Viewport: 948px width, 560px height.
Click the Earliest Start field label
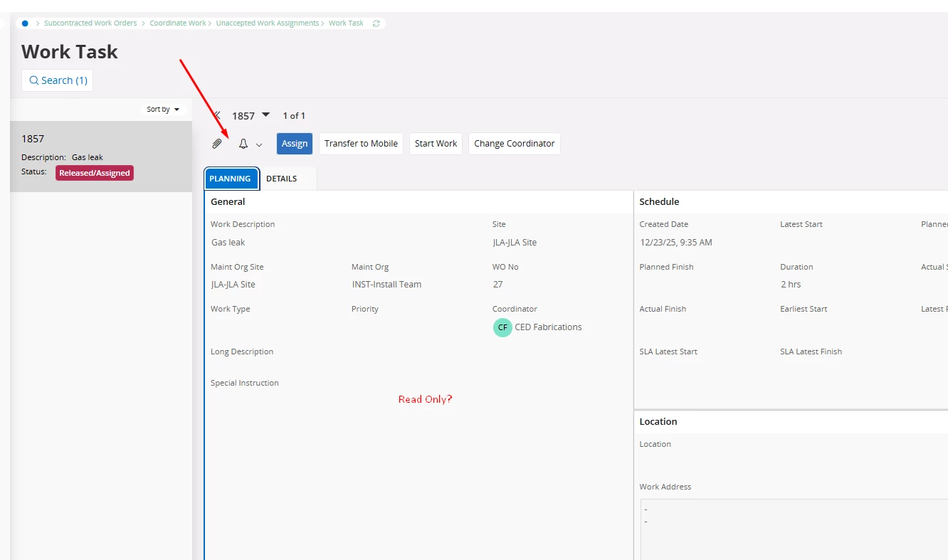click(x=804, y=309)
